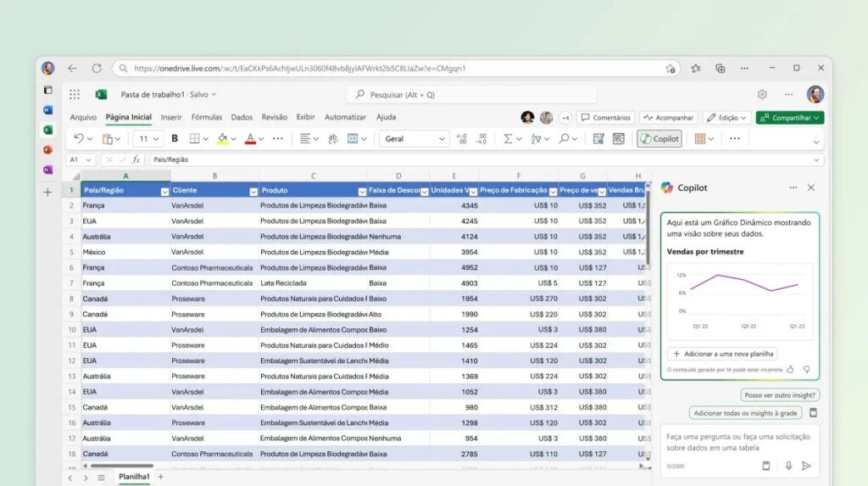Send the Copilot prompt with arrow icon

coord(806,466)
